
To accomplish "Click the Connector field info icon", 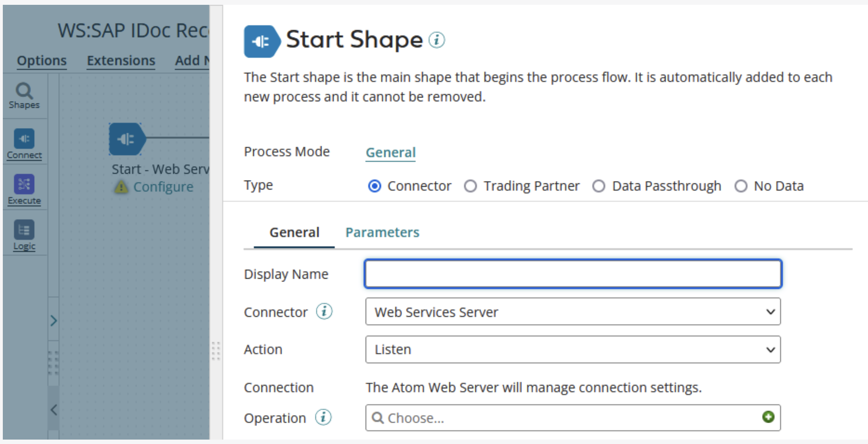I will 324,312.
